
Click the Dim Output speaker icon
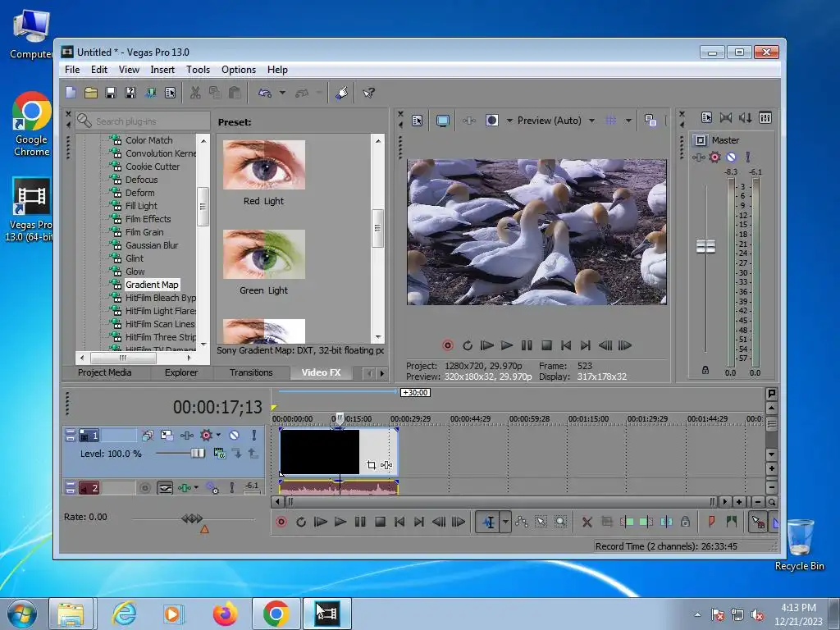pos(745,118)
